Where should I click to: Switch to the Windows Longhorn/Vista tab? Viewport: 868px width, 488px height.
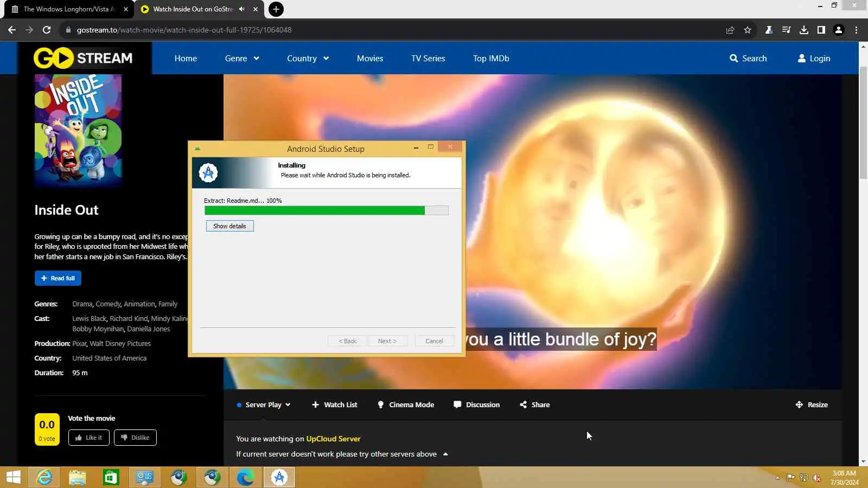pyautogui.click(x=69, y=9)
